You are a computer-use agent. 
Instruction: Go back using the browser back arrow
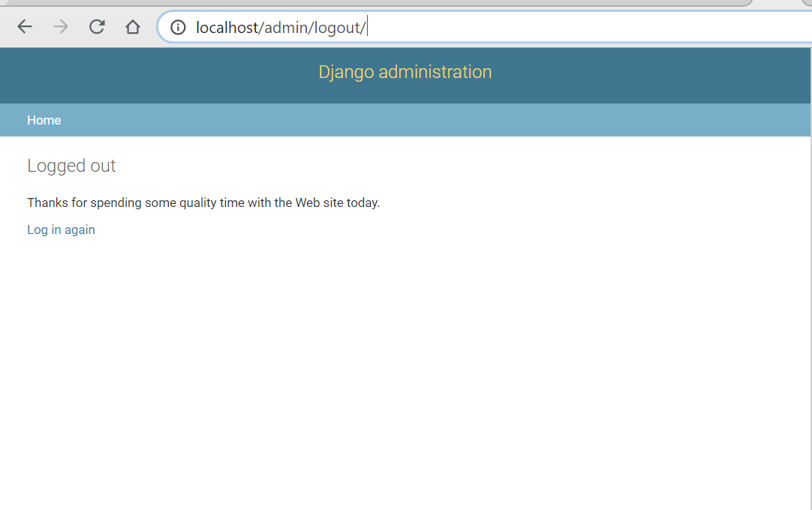[24, 26]
